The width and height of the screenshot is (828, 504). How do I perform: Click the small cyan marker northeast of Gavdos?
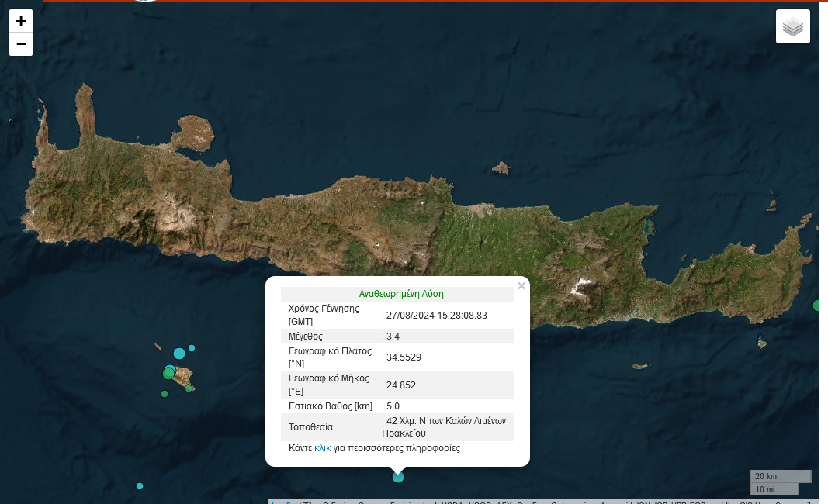pyautogui.click(x=192, y=348)
